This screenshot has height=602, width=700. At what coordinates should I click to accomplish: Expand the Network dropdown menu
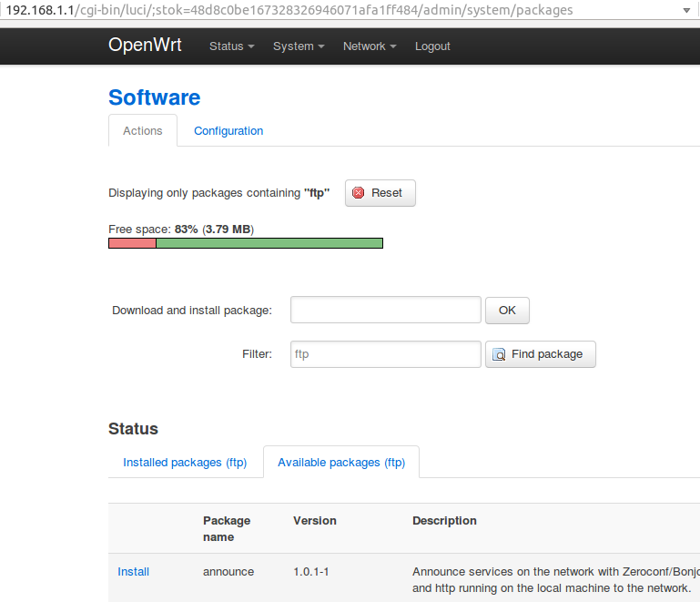pyautogui.click(x=370, y=46)
